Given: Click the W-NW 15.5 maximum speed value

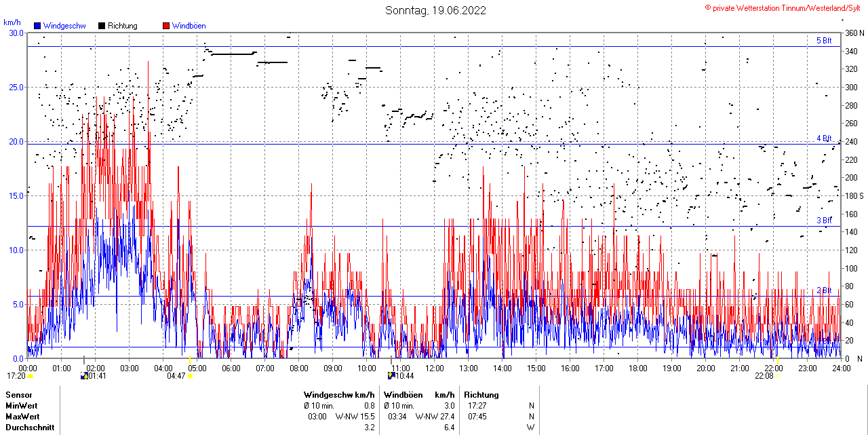Looking at the screenshot, I should point(355,417).
